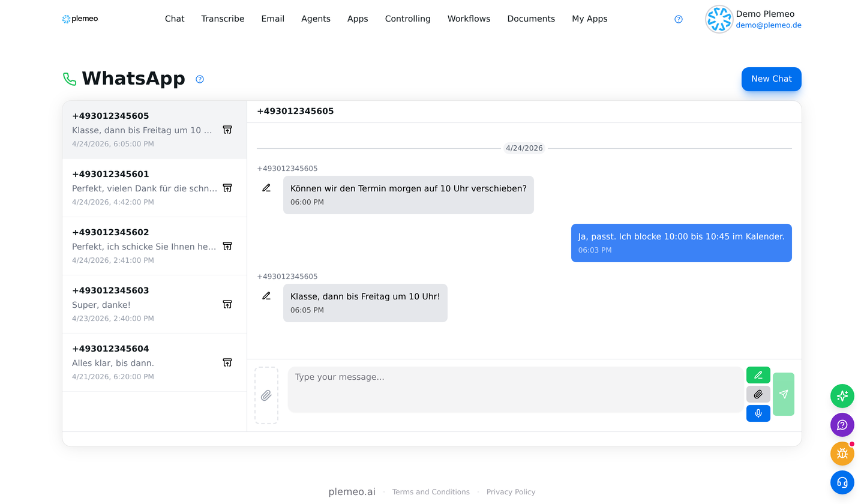Click the 4/24/2026 date separator label

524,148
